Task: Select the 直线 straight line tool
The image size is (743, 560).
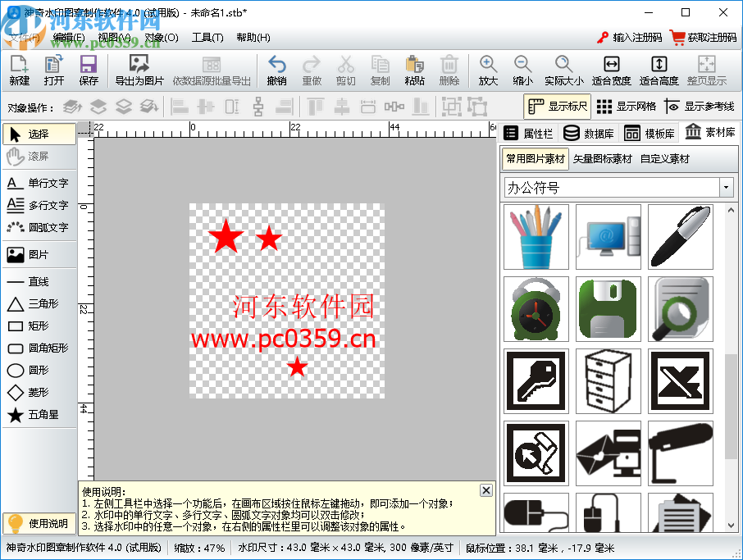Action: coord(37,283)
